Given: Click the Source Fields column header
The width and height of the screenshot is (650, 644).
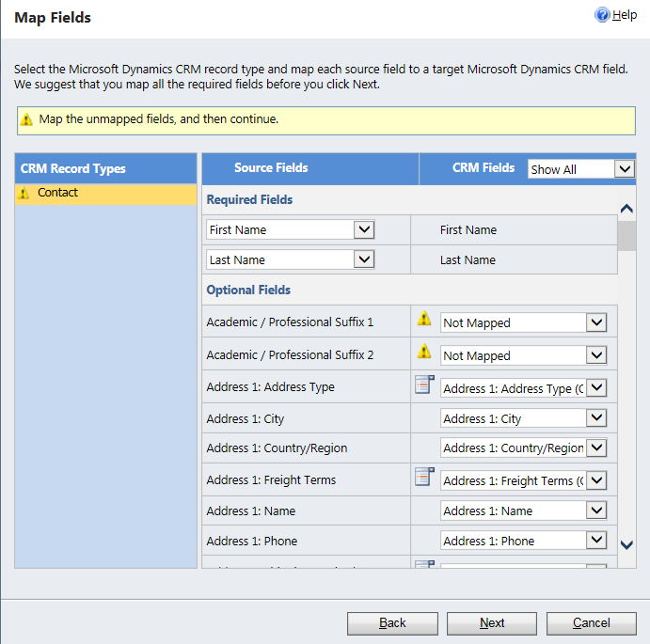Looking at the screenshot, I should [x=271, y=168].
